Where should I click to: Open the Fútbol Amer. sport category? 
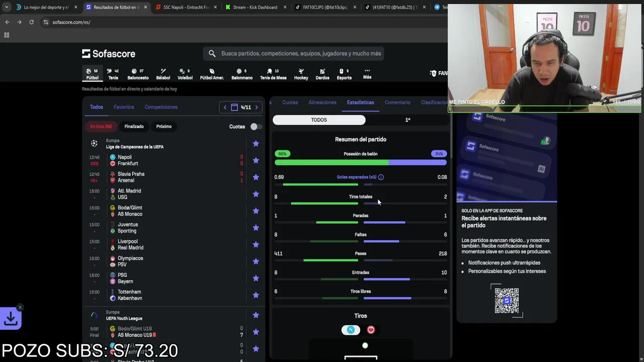point(212,74)
